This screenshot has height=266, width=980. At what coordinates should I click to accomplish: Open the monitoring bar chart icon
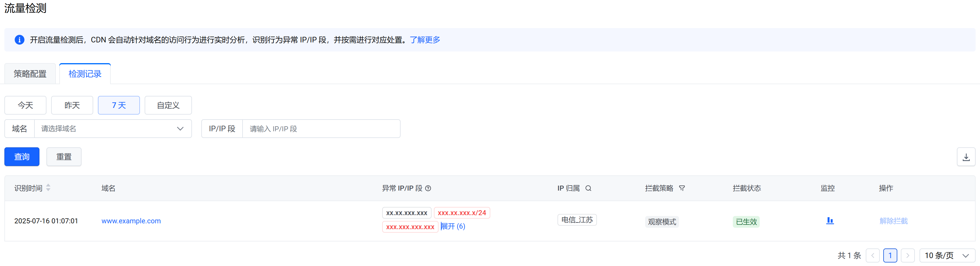coord(830,221)
